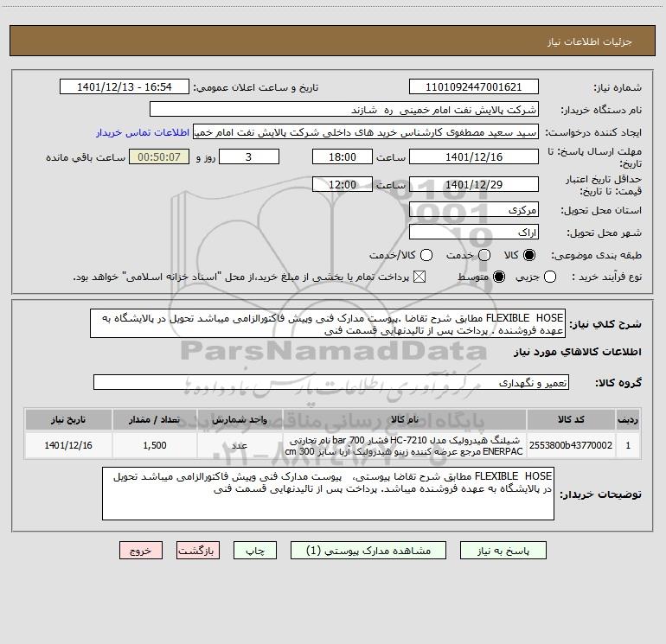666x644 pixels.
Task: Click row number 1 cell
Action: click(628, 445)
